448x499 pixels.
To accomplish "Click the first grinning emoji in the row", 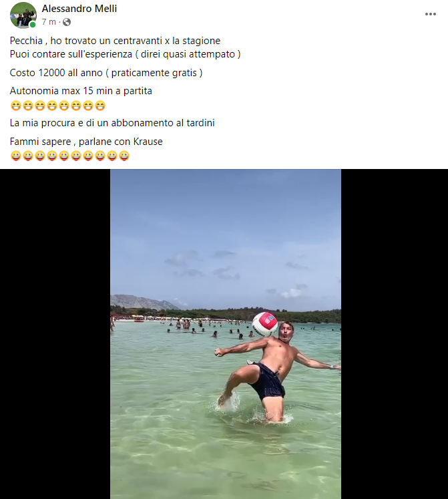I will 15,106.
